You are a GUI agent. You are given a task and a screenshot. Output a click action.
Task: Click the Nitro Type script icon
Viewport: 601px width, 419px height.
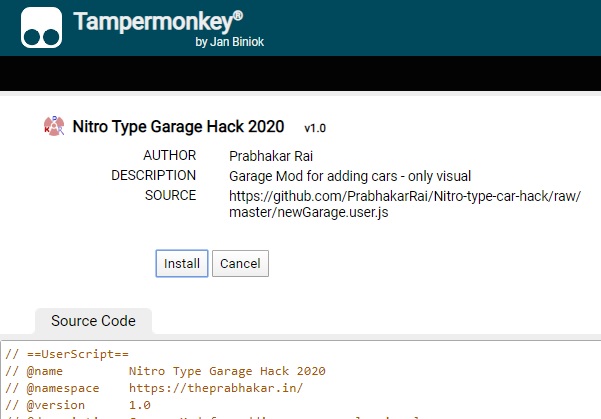click(54, 126)
